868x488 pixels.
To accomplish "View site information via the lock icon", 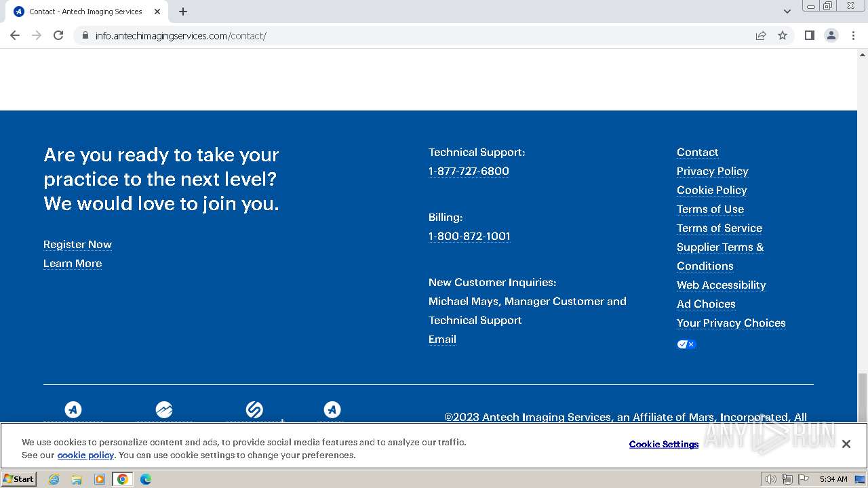I will [85, 35].
